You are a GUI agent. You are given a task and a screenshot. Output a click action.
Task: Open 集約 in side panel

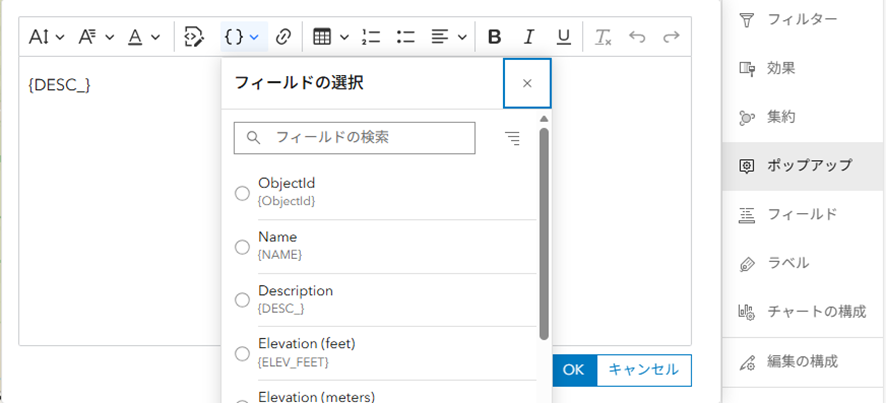pyautogui.click(x=802, y=117)
